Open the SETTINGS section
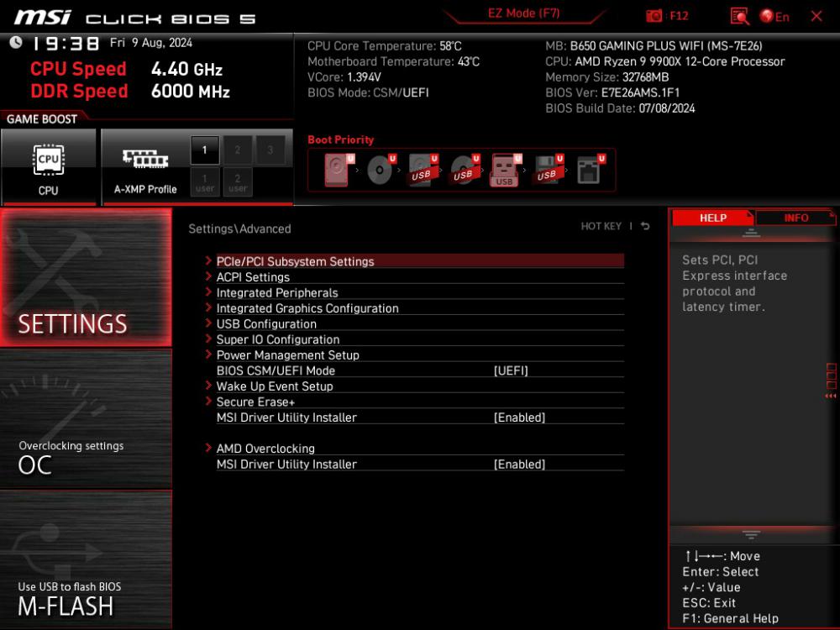Image resolution: width=840 pixels, height=630 pixels. [x=86, y=277]
